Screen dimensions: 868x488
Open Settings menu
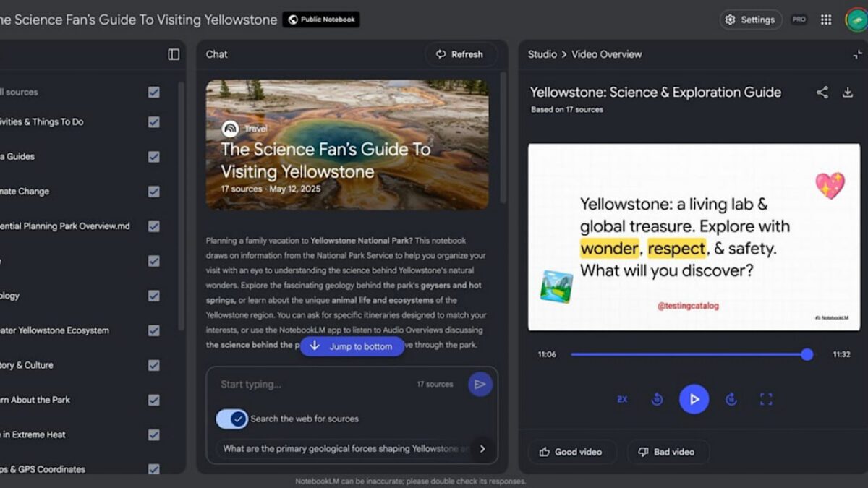[x=750, y=20]
